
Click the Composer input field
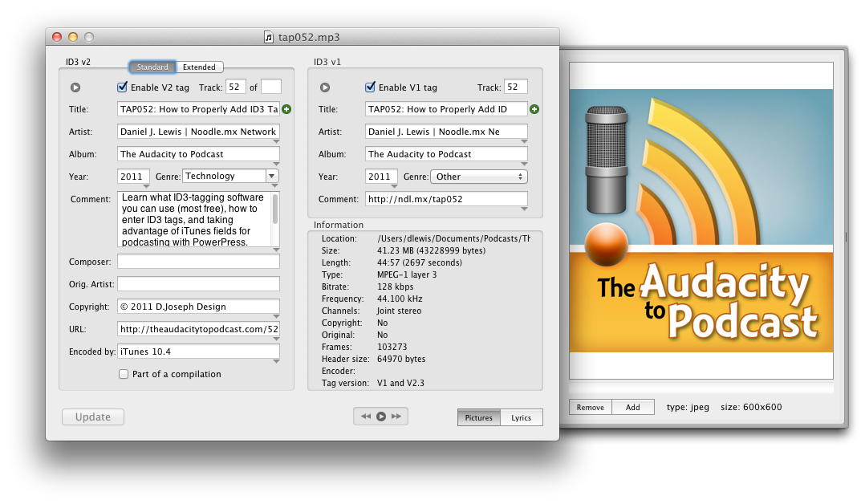click(x=198, y=262)
